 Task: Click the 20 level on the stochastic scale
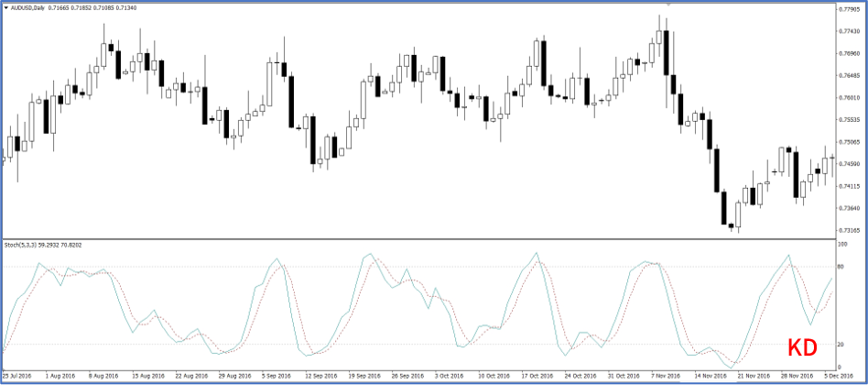[x=841, y=344]
